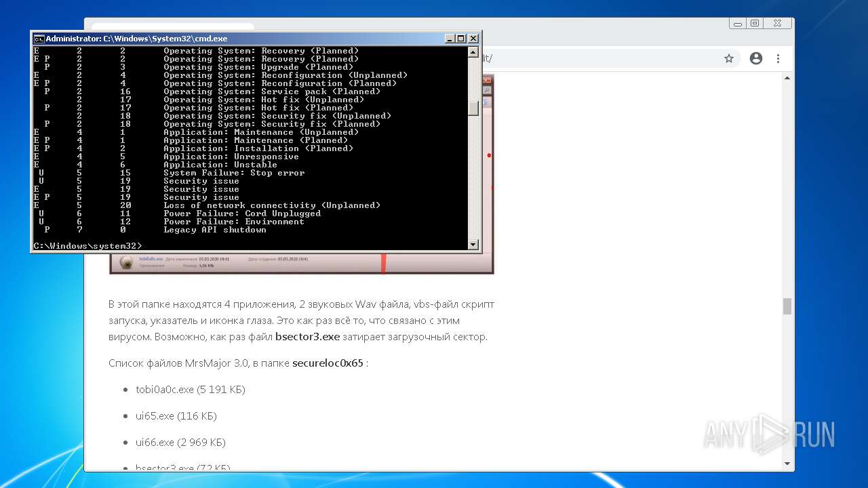Screen dimensions: 868x488
Task: Click the cmd scrollbar up arrow
Action: [473, 52]
